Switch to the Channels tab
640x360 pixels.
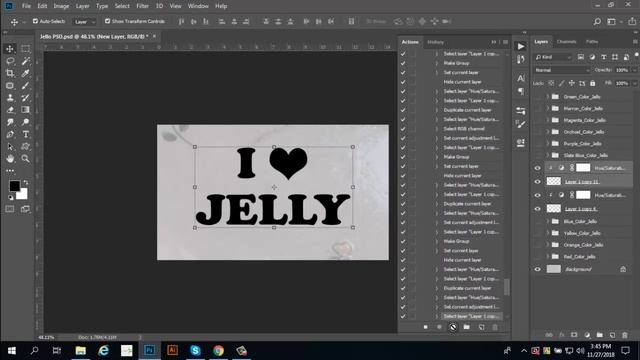(567, 42)
